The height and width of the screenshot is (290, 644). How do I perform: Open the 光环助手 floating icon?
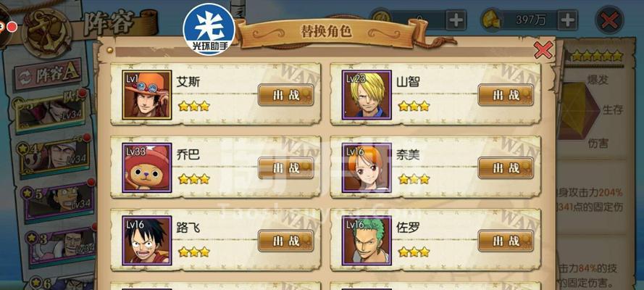[x=209, y=29]
